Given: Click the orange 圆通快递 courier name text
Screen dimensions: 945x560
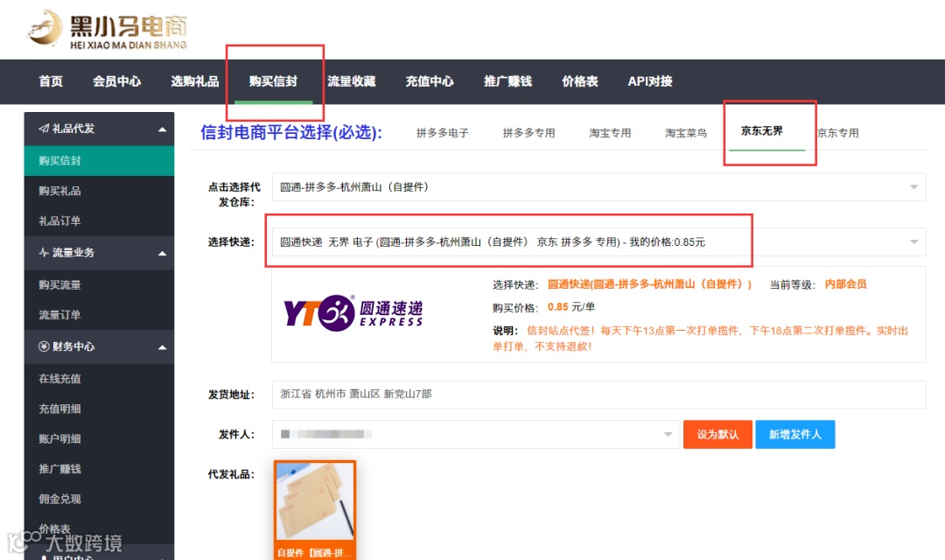Looking at the screenshot, I should click(x=649, y=284).
